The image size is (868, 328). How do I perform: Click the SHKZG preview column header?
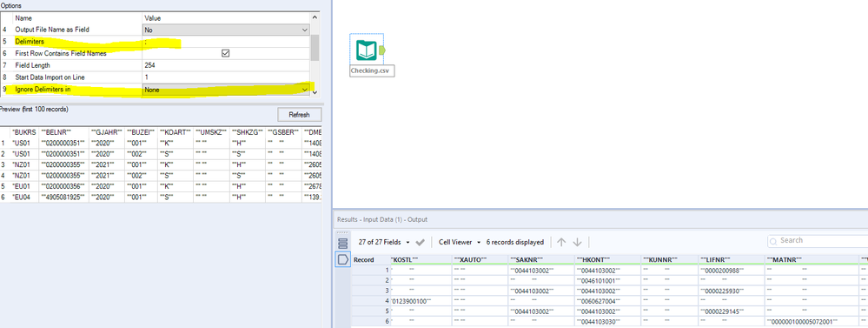pyautogui.click(x=247, y=132)
